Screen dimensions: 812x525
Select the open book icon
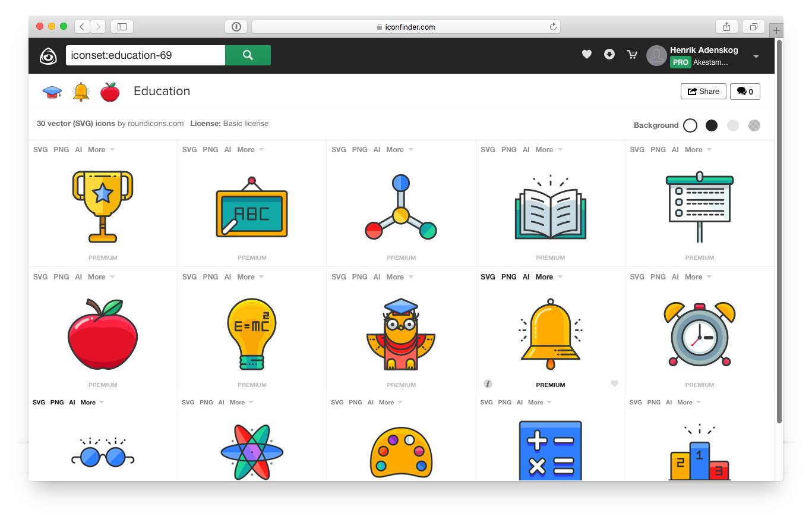tap(551, 208)
